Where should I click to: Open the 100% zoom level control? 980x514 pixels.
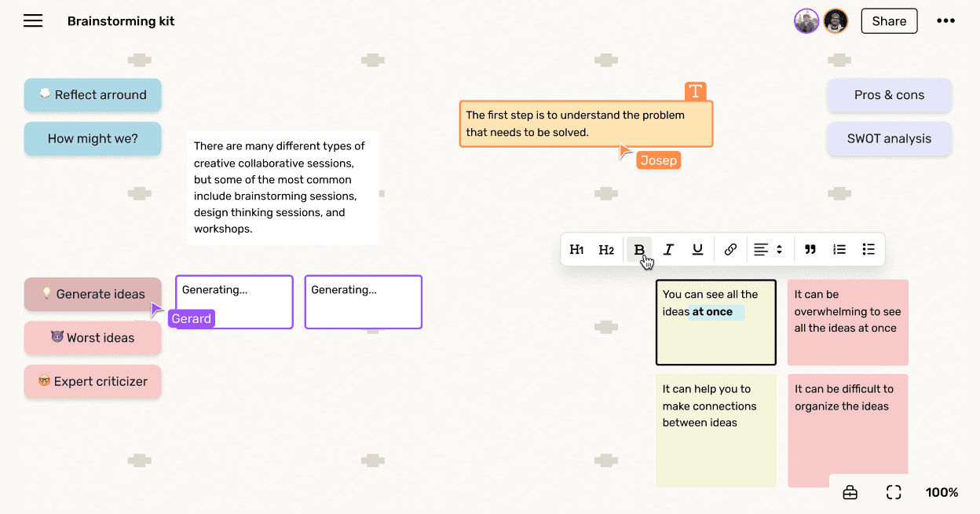click(x=942, y=493)
